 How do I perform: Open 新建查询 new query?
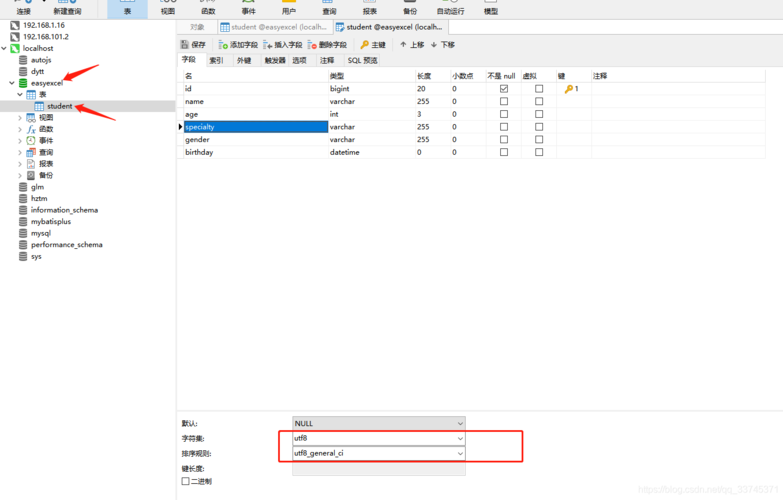pyautogui.click(x=67, y=7)
